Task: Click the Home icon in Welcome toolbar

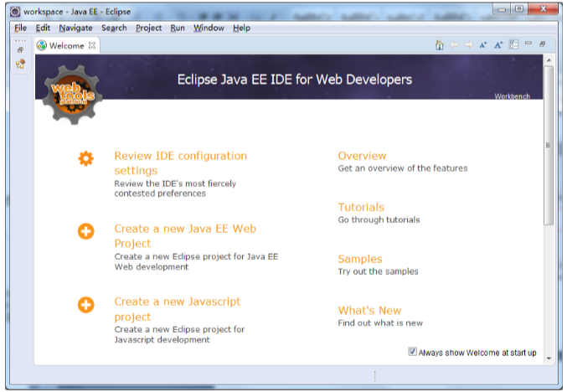Action: [440, 45]
